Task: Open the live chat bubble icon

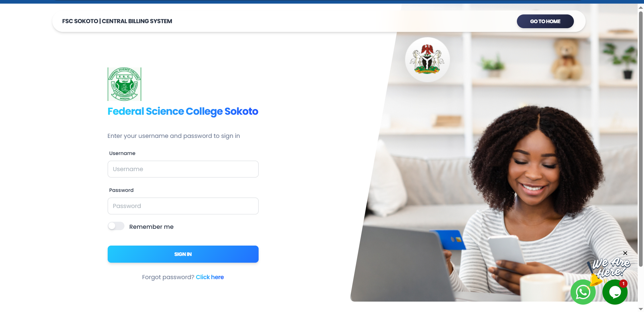Action: [x=615, y=292]
